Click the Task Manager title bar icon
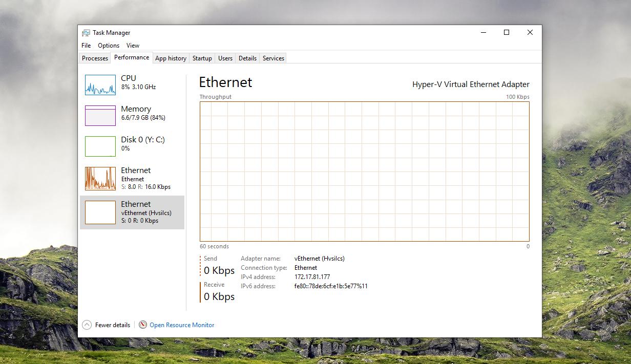Viewport: 631px width, 364px height. [x=86, y=33]
